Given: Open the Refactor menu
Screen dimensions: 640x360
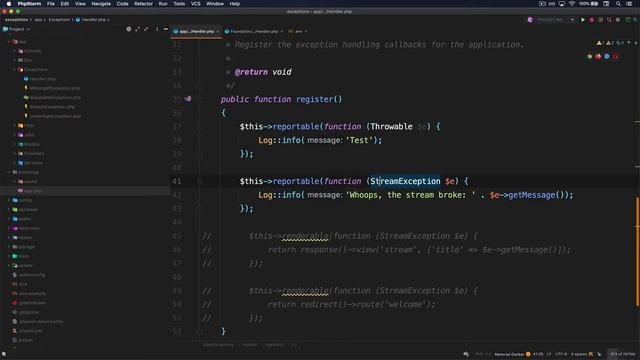Looking at the screenshot, I should (143, 4).
